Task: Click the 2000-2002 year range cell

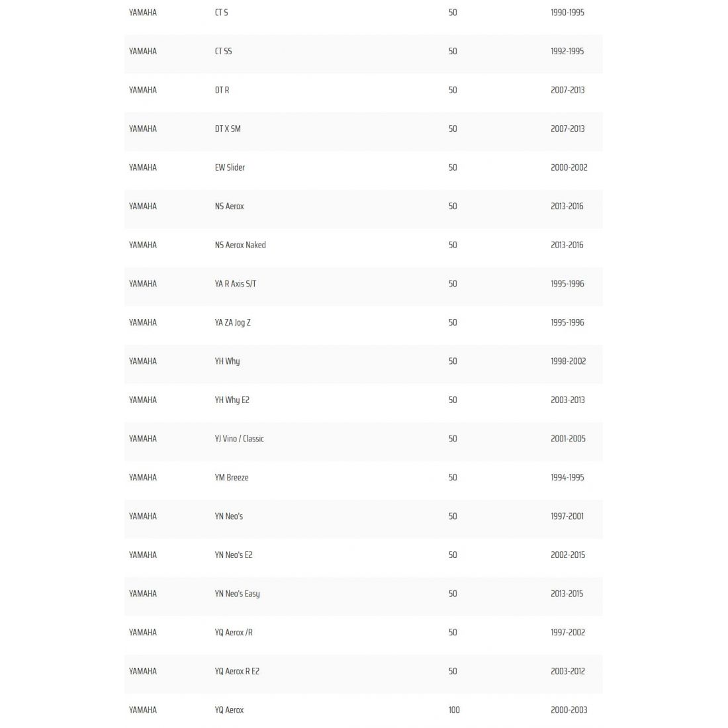Action: point(569,167)
